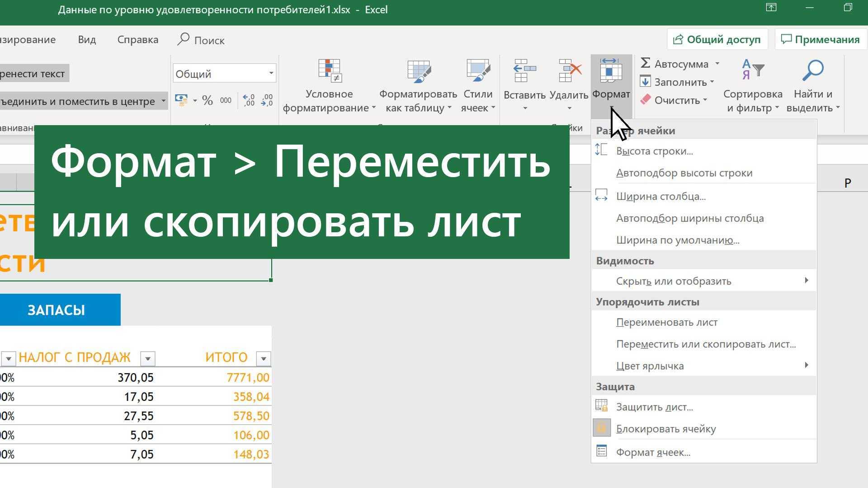
Task: Select Ширина по умолчанию
Action: coord(704,240)
